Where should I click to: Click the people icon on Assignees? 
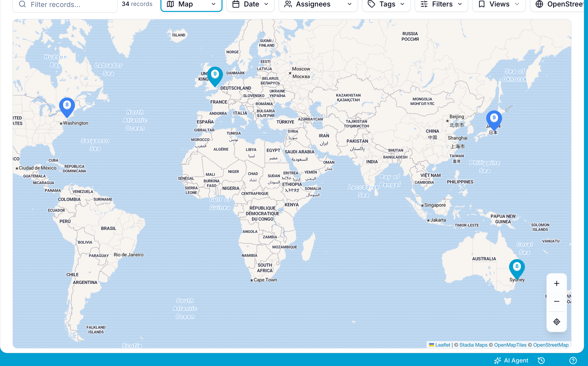point(288,4)
